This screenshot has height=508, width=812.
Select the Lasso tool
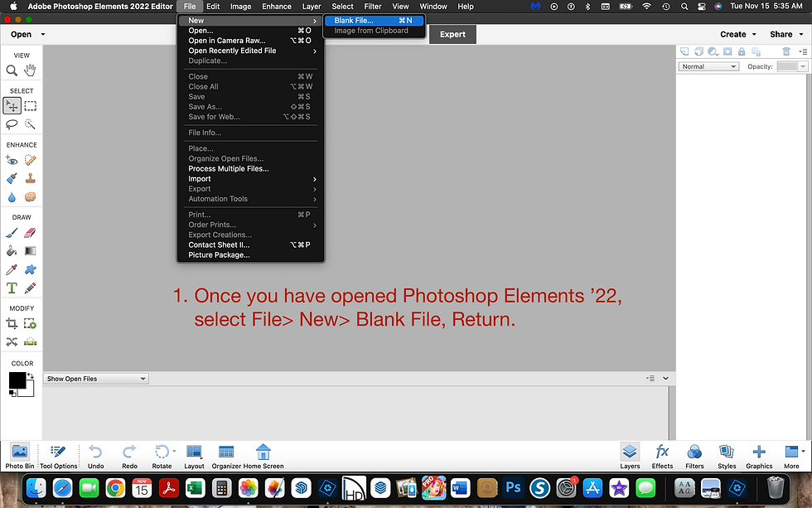tap(12, 124)
